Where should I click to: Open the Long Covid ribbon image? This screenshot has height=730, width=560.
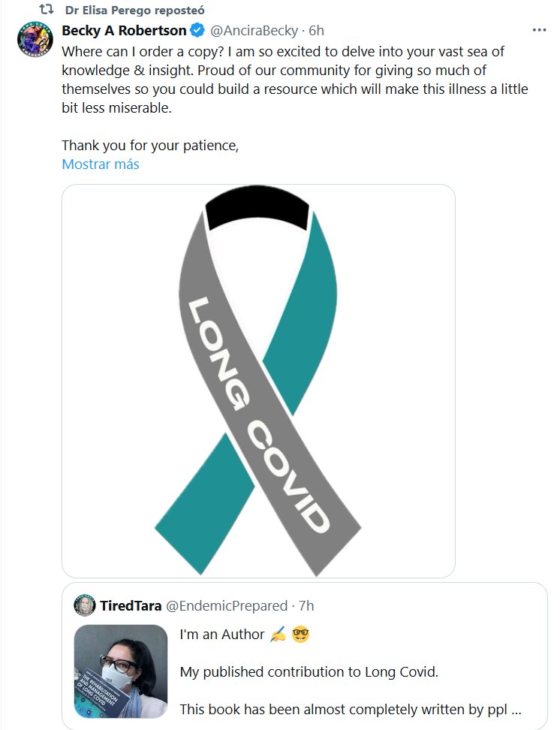point(258,381)
